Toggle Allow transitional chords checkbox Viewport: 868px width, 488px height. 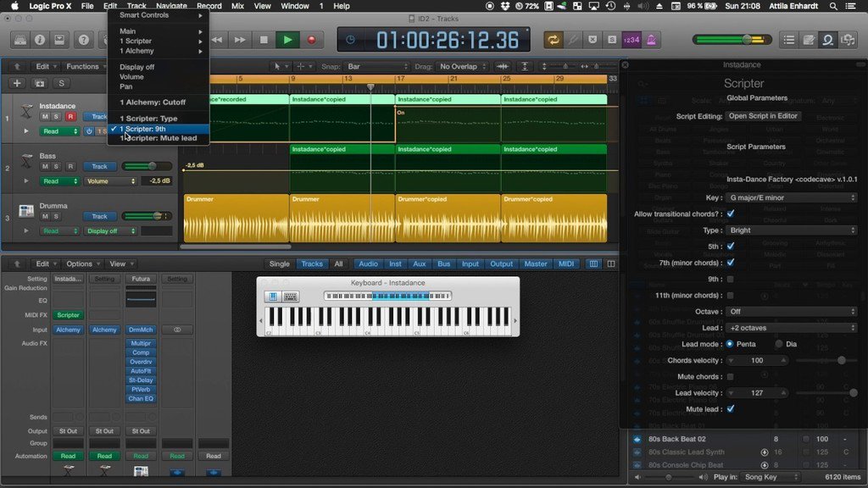click(x=731, y=213)
